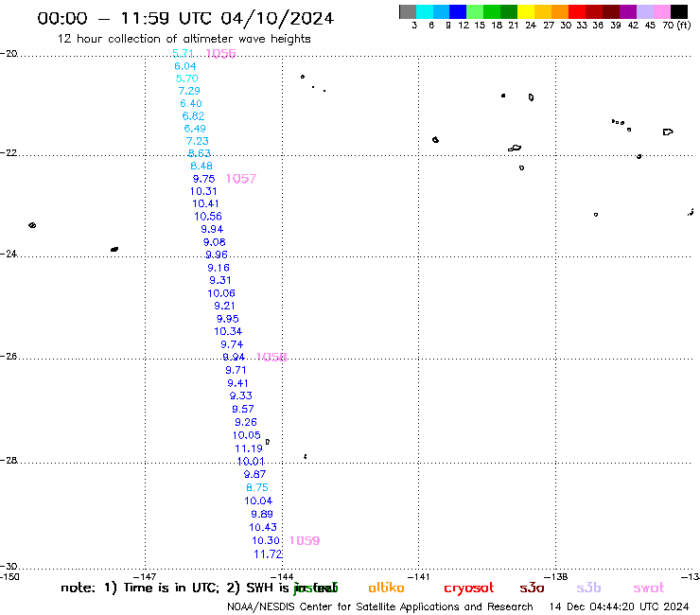Viewport: 700px width, 615px height.
Task: Click the dark red s3a label
Action: click(532, 588)
